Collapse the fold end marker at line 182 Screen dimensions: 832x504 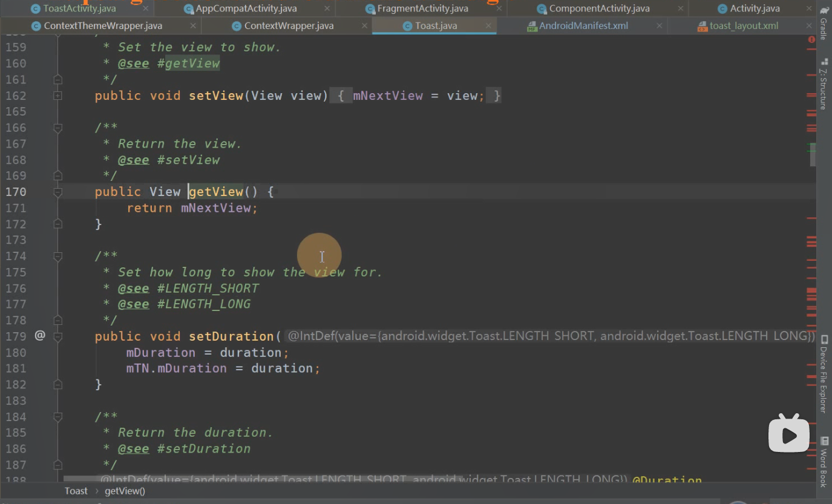pyautogui.click(x=57, y=384)
